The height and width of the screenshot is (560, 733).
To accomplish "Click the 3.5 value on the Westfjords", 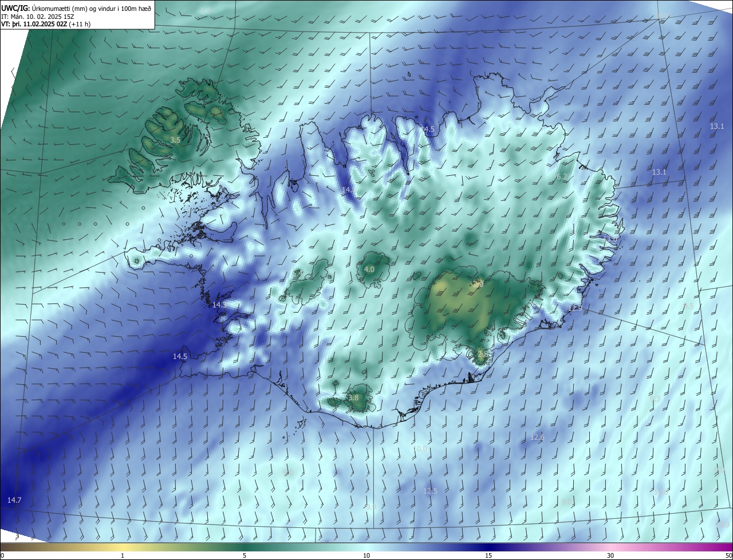I will [176, 140].
